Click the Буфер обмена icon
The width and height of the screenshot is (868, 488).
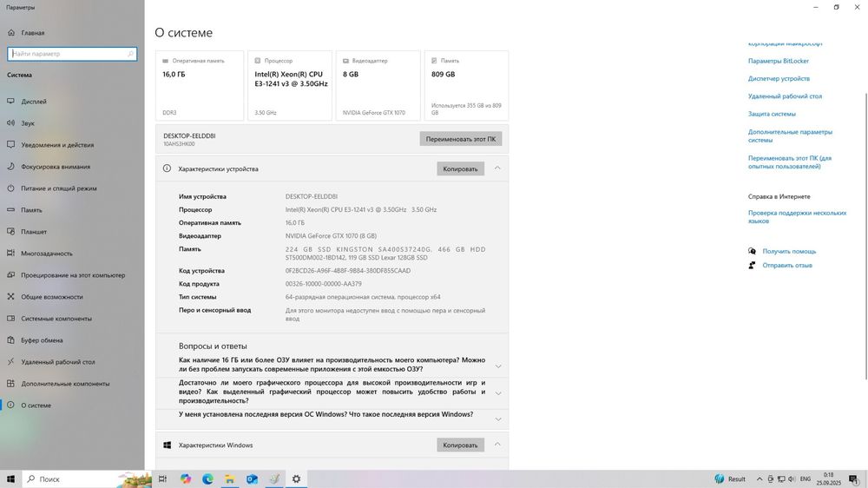10,340
